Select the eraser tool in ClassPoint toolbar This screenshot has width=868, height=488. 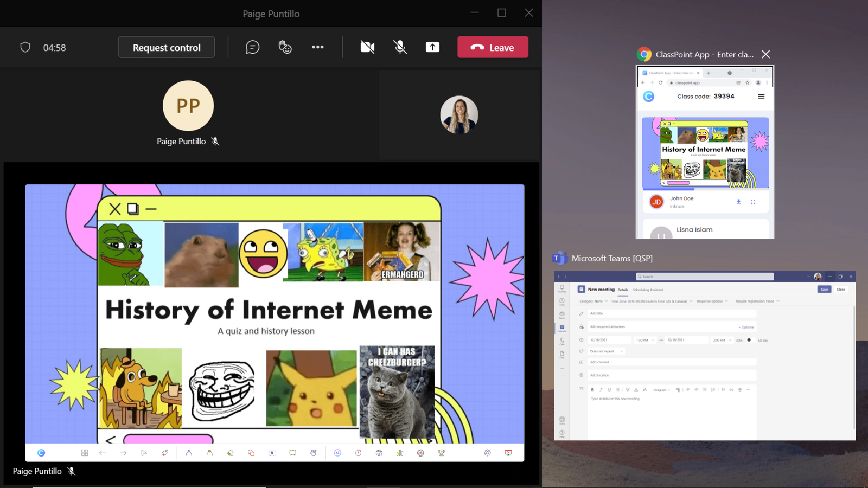(x=229, y=452)
